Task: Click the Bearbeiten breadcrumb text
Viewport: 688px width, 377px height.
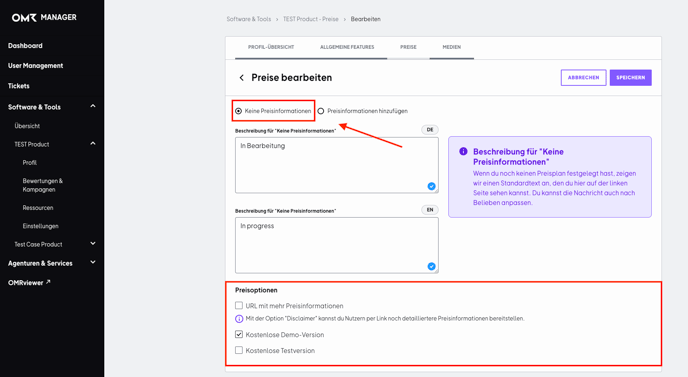Action: (366, 19)
